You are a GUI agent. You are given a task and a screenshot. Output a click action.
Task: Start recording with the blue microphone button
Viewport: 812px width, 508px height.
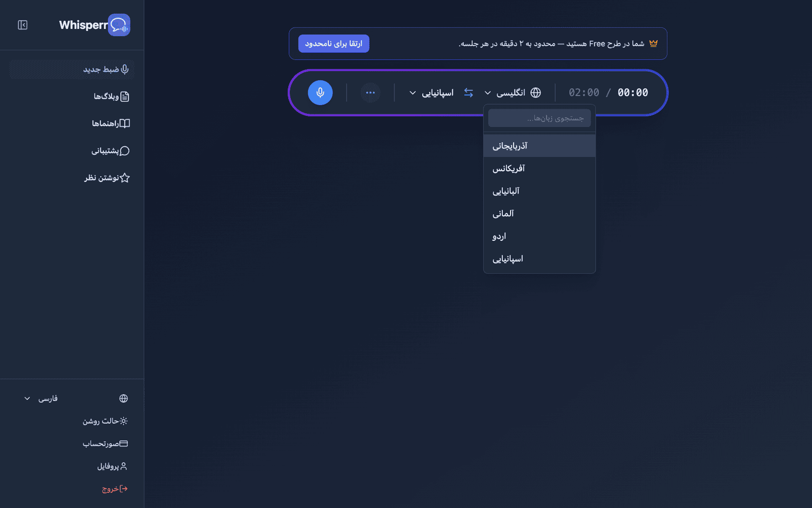[x=320, y=92]
